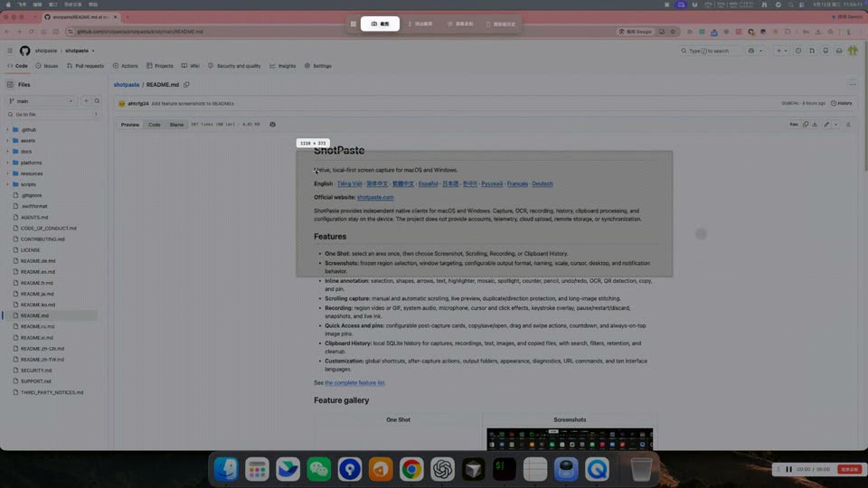Open WeChat in the dock

click(x=319, y=469)
